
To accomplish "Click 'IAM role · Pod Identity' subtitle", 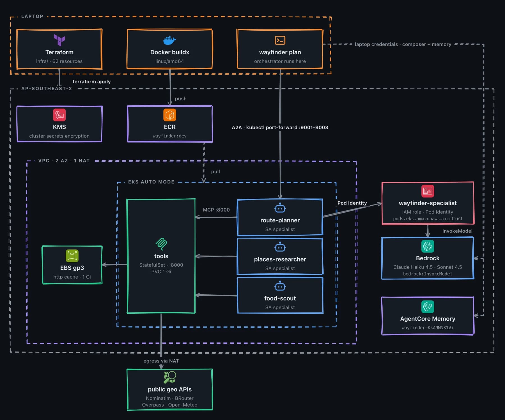I will pyautogui.click(x=428, y=212).
